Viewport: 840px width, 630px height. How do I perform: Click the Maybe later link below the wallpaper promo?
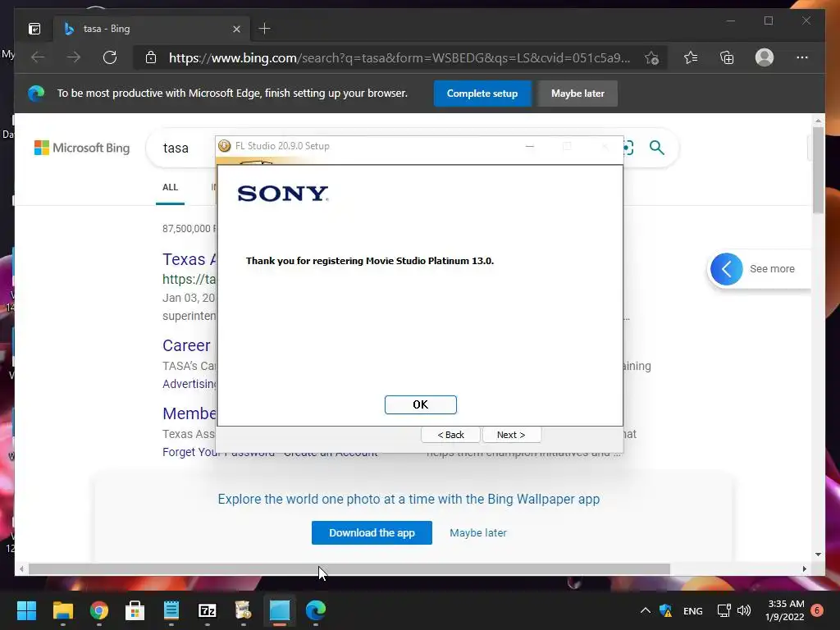click(478, 533)
